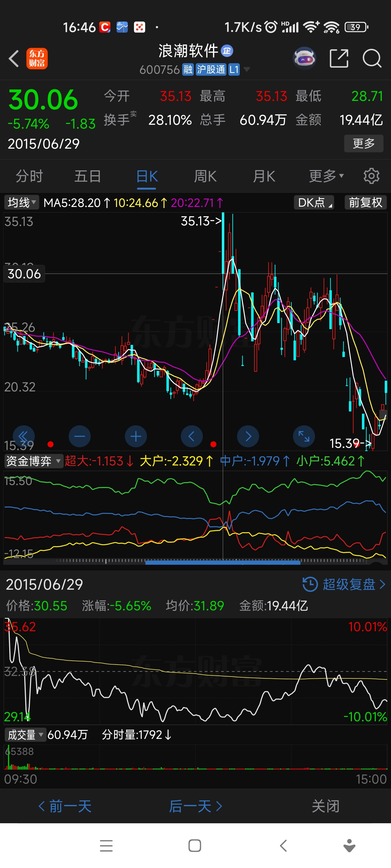Tap the 更多 button under quote data
391x868 pixels.
tap(364, 143)
